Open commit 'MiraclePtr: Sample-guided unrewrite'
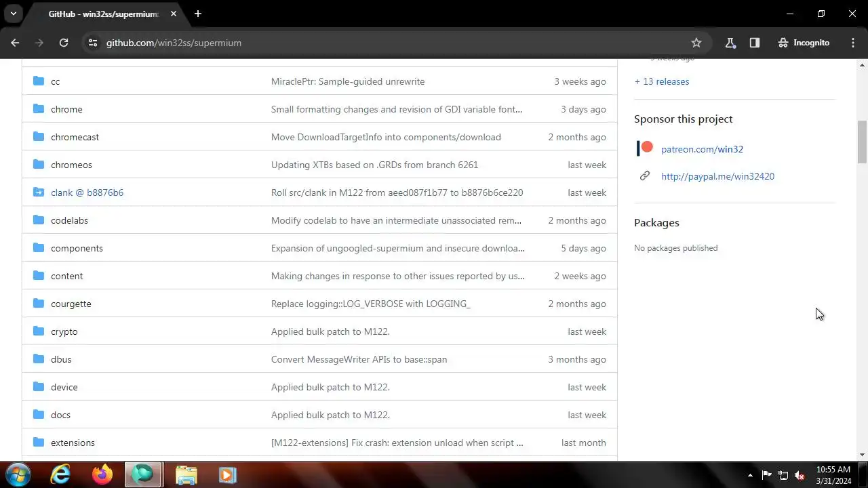Screen dimensions: 868x488 point(348,81)
